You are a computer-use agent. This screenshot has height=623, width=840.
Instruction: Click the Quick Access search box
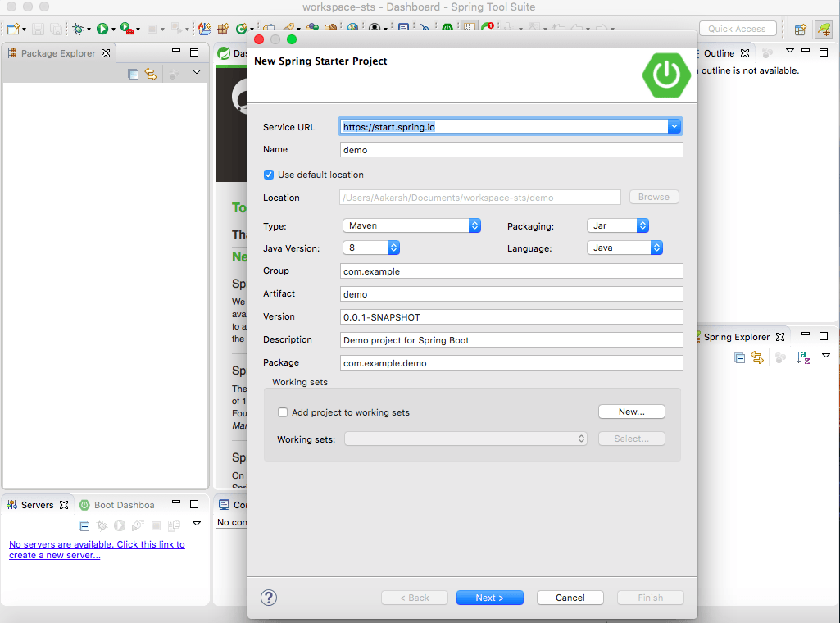point(738,29)
